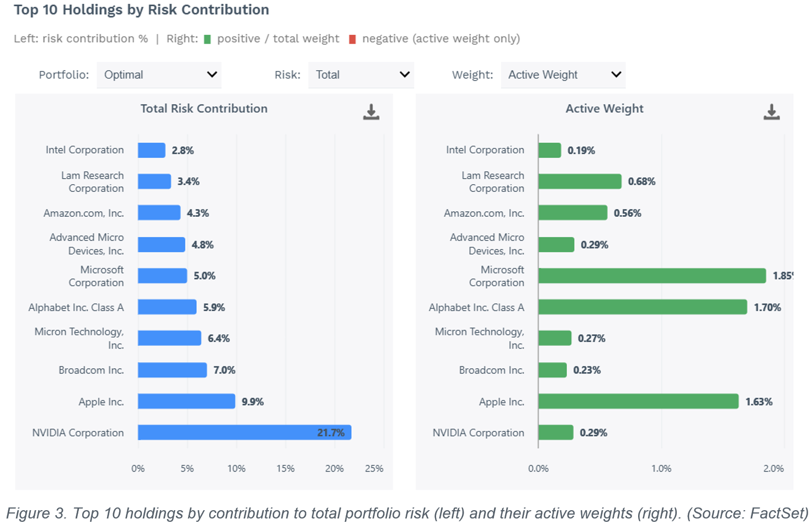
Task: Click the Total Risk Contribution chart title
Action: coord(204,109)
